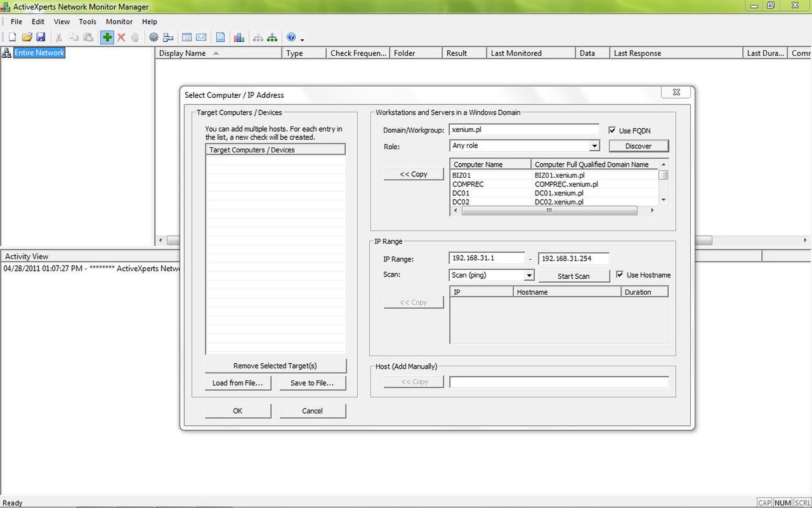Click the Duration column header in scan results
The width and height of the screenshot is (812, 508).
[x=645, y=292]
